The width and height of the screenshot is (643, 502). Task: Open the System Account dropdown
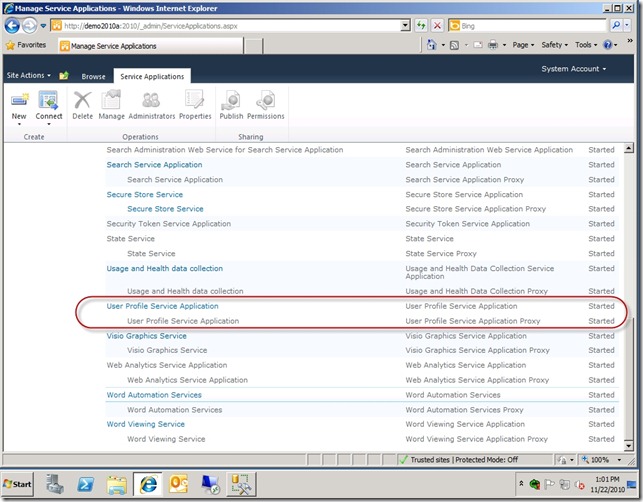pos(574,69)
